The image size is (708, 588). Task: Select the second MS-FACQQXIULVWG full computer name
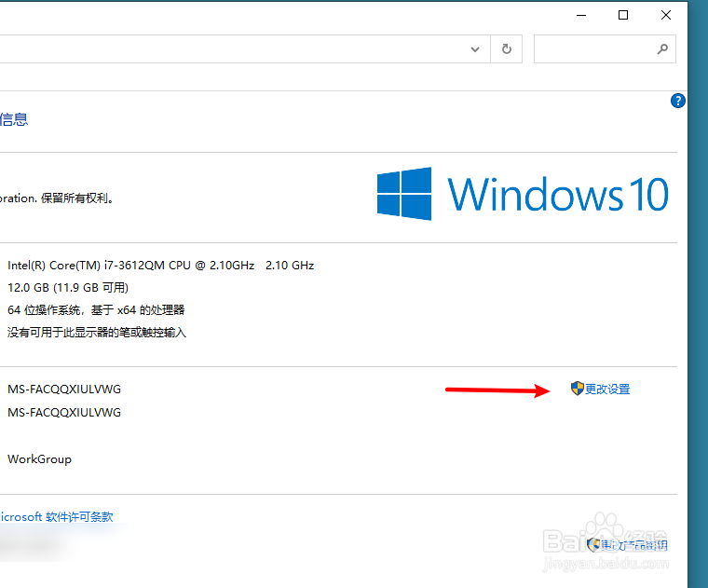64,412
